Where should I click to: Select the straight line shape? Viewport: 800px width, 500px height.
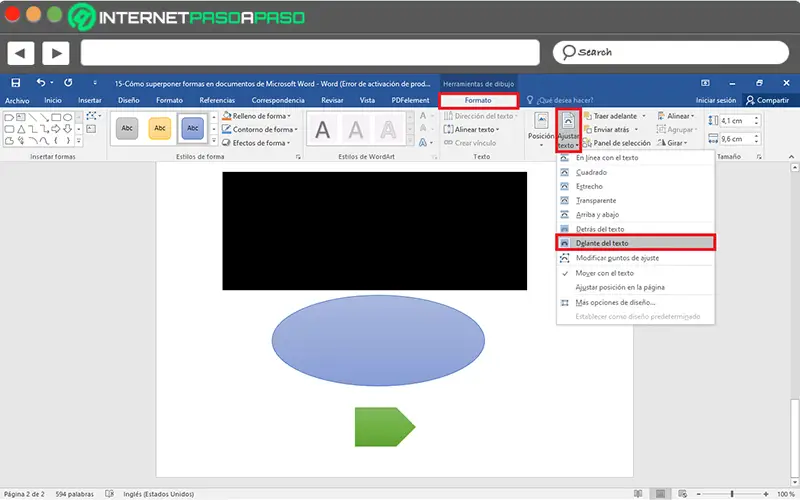click(33, 117)
